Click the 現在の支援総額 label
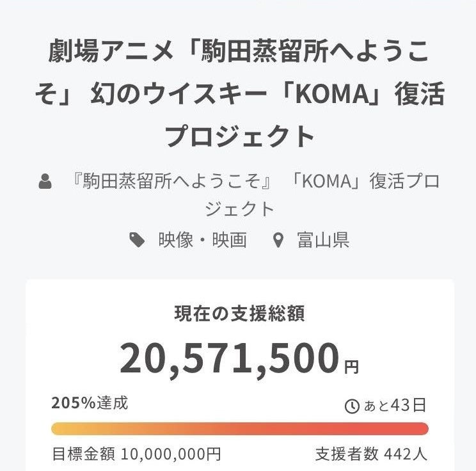Screen dimensions: 476x471 tap(239, 314)
